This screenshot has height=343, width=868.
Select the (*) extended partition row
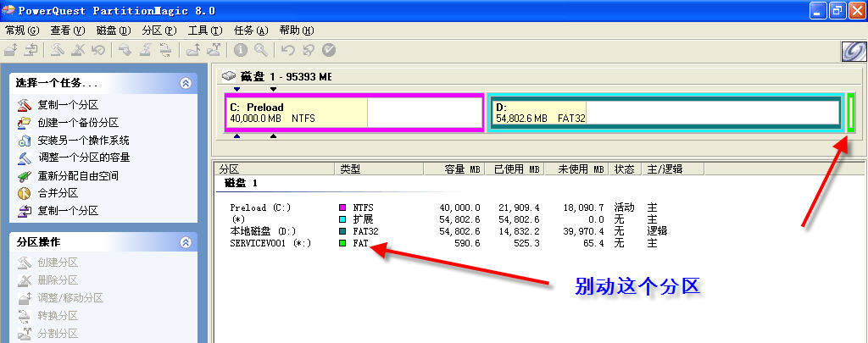(x=444, y=219)
